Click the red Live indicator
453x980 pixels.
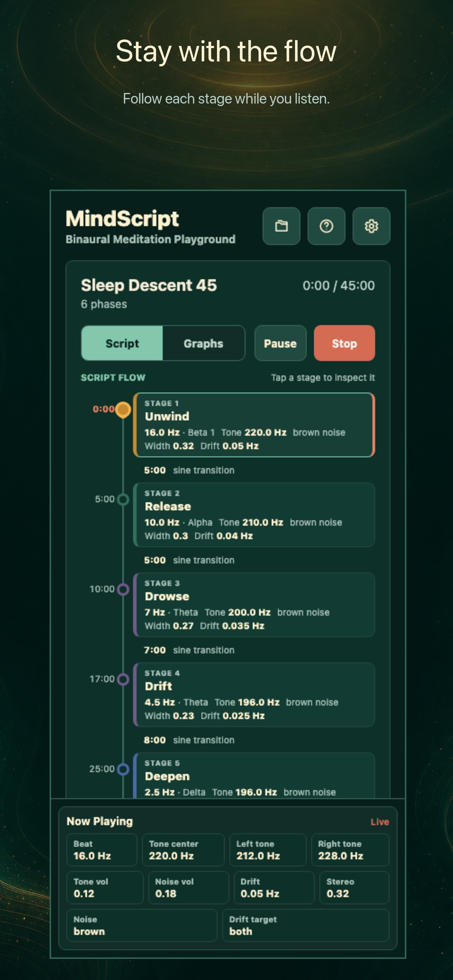click(380, 822)
